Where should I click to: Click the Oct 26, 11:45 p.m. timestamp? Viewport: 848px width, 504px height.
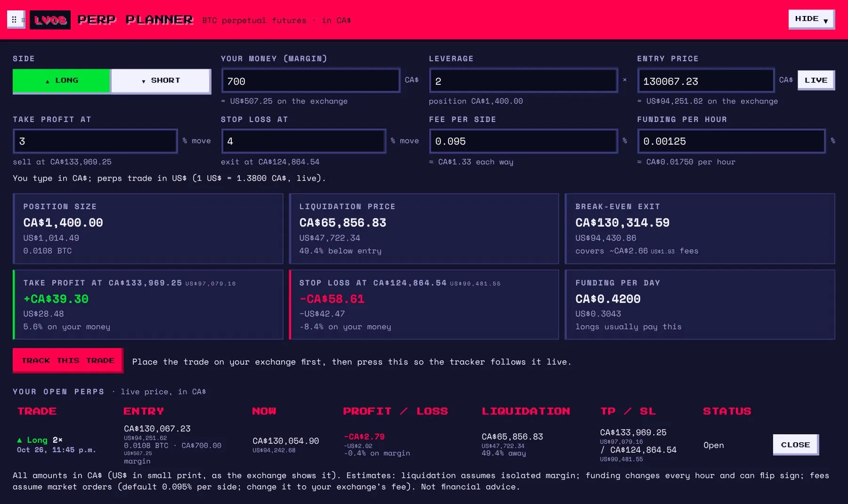(x=57, y=450)
